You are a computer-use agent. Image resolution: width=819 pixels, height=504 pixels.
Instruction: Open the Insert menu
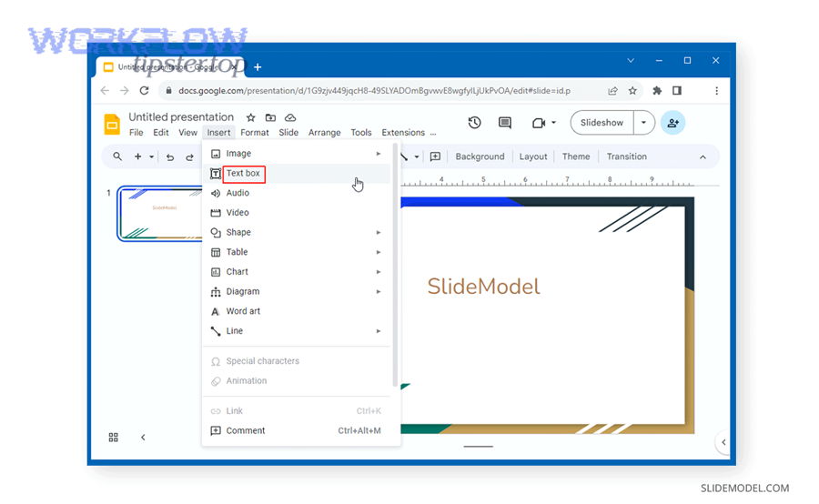pos(218,133)
